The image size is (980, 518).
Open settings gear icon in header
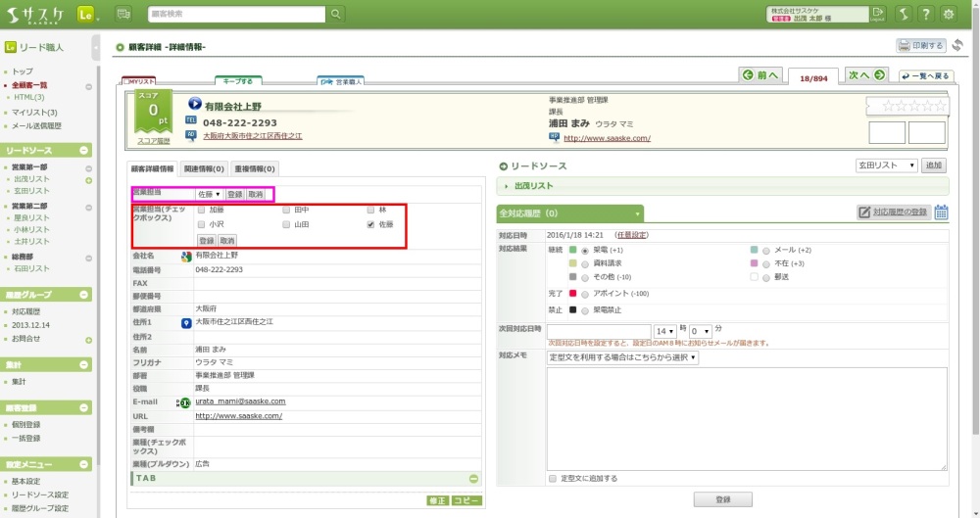point(948,14)
